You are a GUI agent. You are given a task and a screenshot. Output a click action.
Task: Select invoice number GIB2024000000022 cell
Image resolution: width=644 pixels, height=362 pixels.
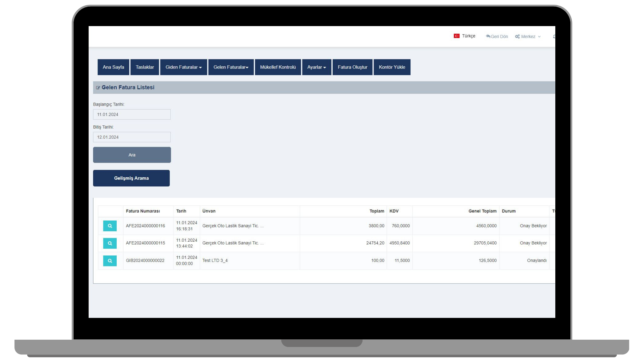tap(148, 261)
